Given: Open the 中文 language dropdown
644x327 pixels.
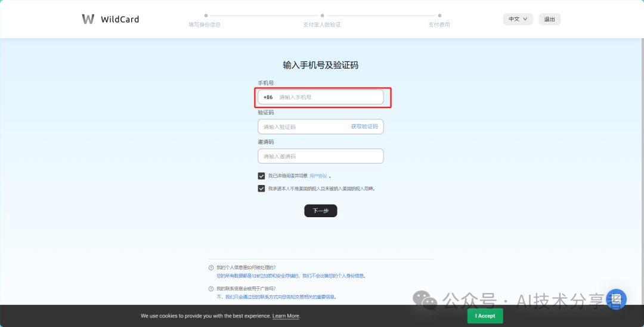Looking at the screenshot, I should (x=517, y=19).
